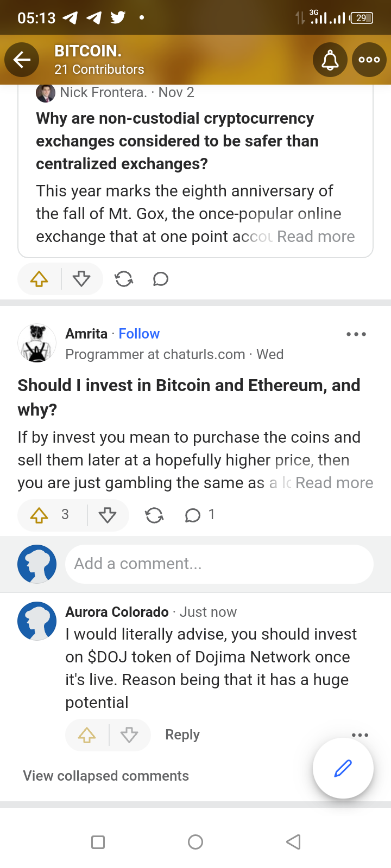The image size is (391, 868).
Task: Focus the Add a comment field
Action: click(x=219, y=564)
